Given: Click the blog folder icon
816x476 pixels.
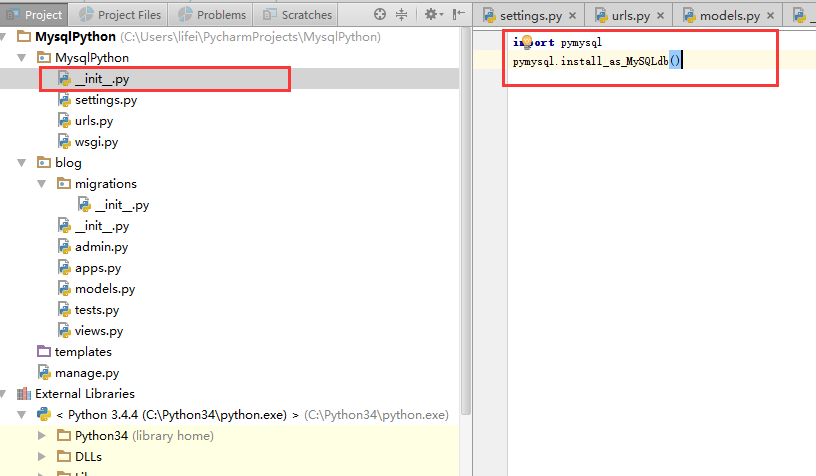Looking at the screenshot, I should tap(44, 162).
